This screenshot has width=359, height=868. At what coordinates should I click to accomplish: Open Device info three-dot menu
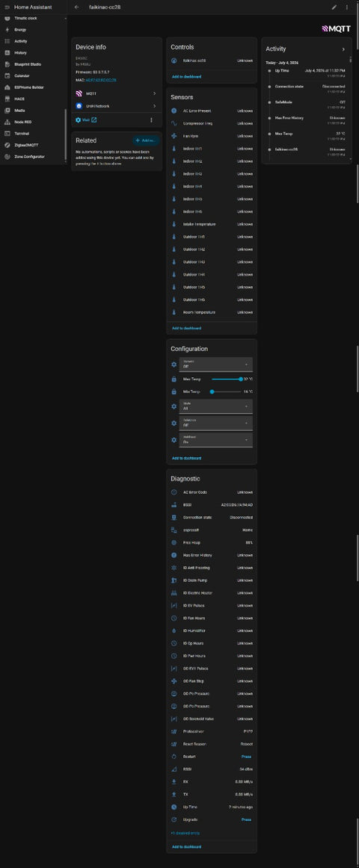151,120
